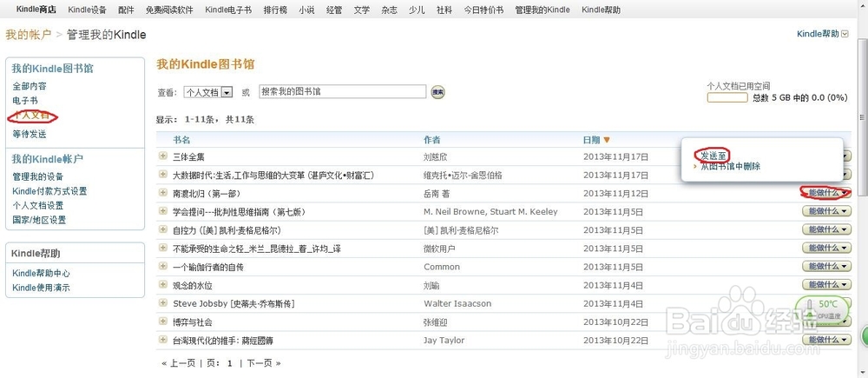The height and width of the screenshot is (378, 868).
Task: Select 电子书 in the sidebar
Action: click(25, 100)
